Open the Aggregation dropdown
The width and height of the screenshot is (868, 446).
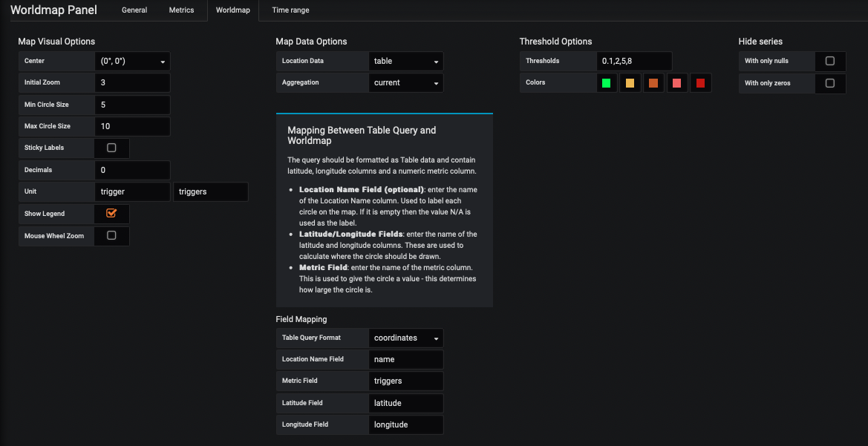click(405, 82)
